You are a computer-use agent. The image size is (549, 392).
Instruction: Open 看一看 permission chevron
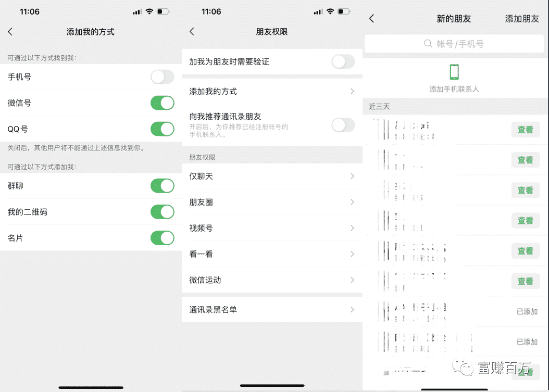click(x=352, y=254)
